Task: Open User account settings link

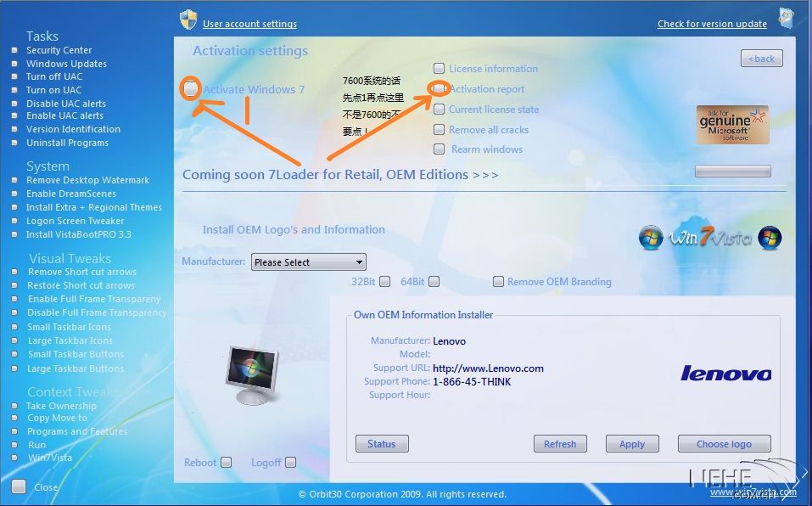Action: click(x=249, y=24)
